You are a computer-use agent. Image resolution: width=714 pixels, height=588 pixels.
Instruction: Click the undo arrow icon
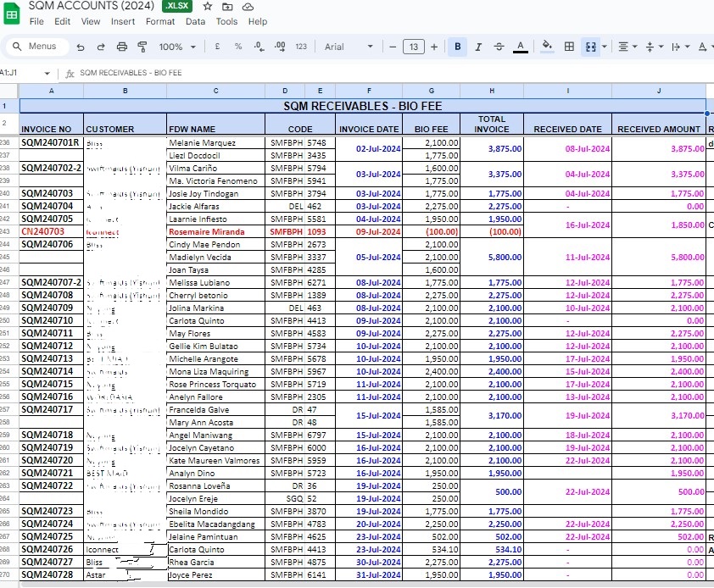(81, 47)
